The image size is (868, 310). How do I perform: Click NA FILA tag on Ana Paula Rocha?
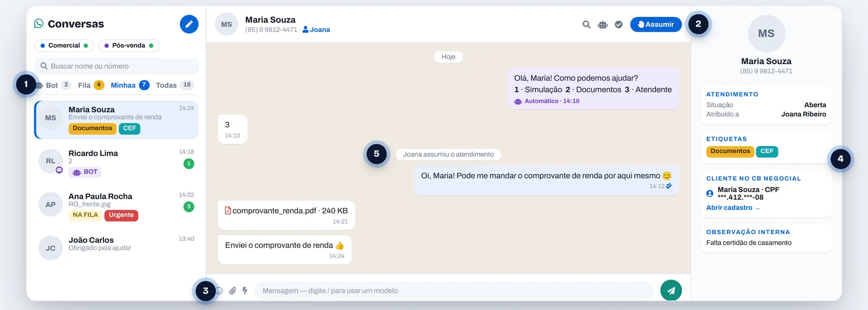click(85, 216)
